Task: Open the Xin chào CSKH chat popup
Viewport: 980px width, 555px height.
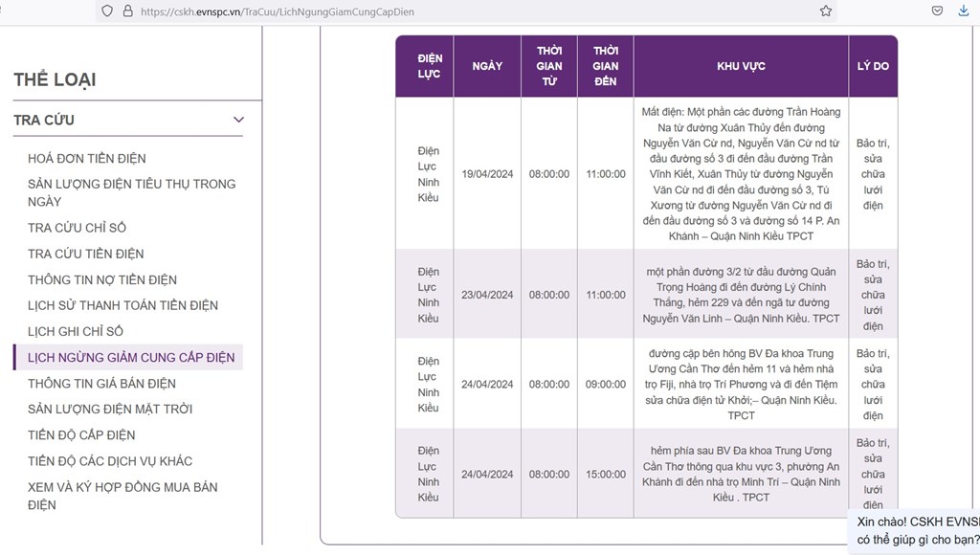Action: [914, 531]
